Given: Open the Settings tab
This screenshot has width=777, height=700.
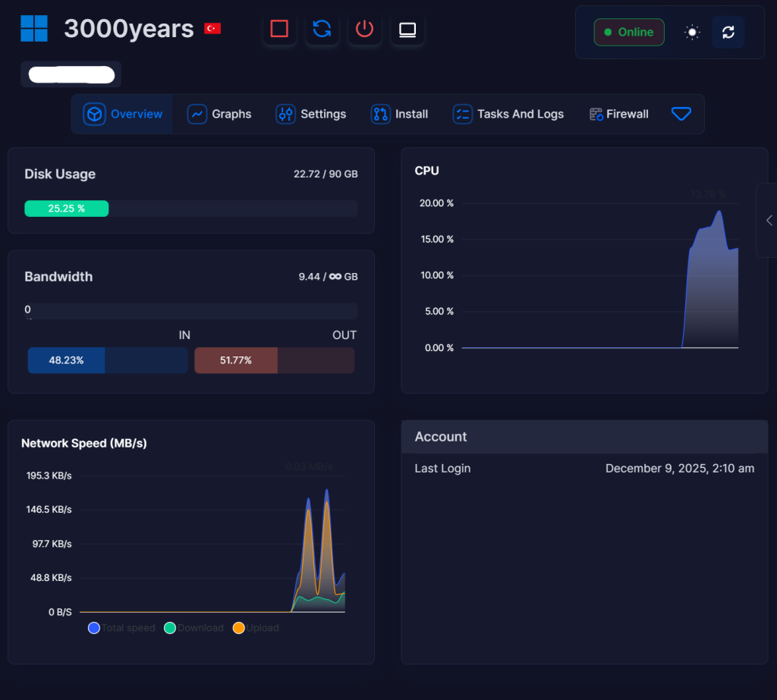Looking at the screenshot, I should 311,114.
